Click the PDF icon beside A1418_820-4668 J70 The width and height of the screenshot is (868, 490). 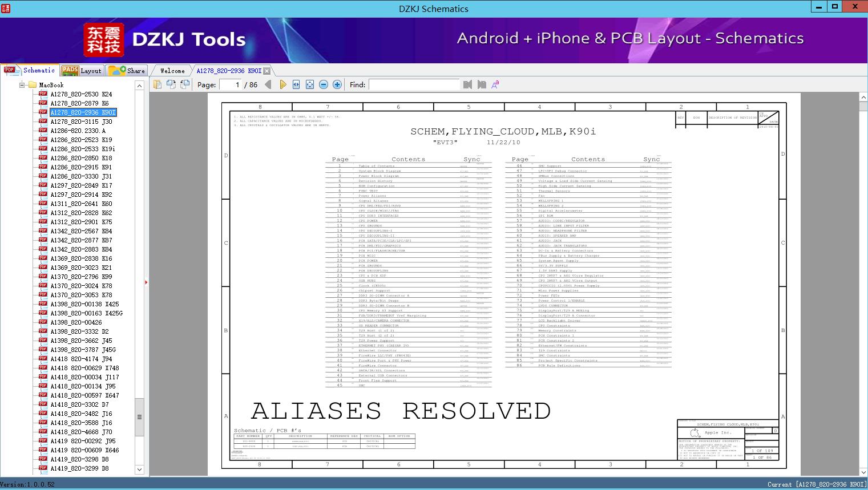click(x=43, y=432)
